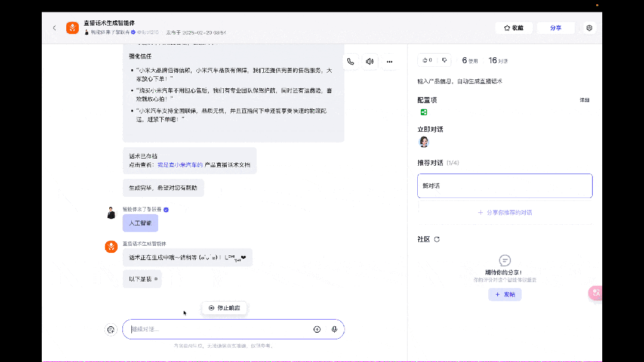This screenshot has width=644, height=362.
Task: Toggle the speaker audio icon
Action: [x=369, y=61]
